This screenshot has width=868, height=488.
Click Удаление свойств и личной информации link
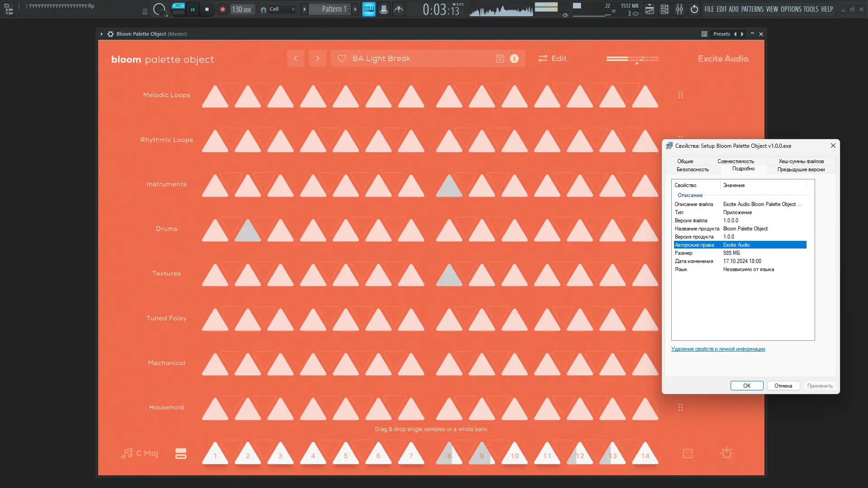(718, 349)
